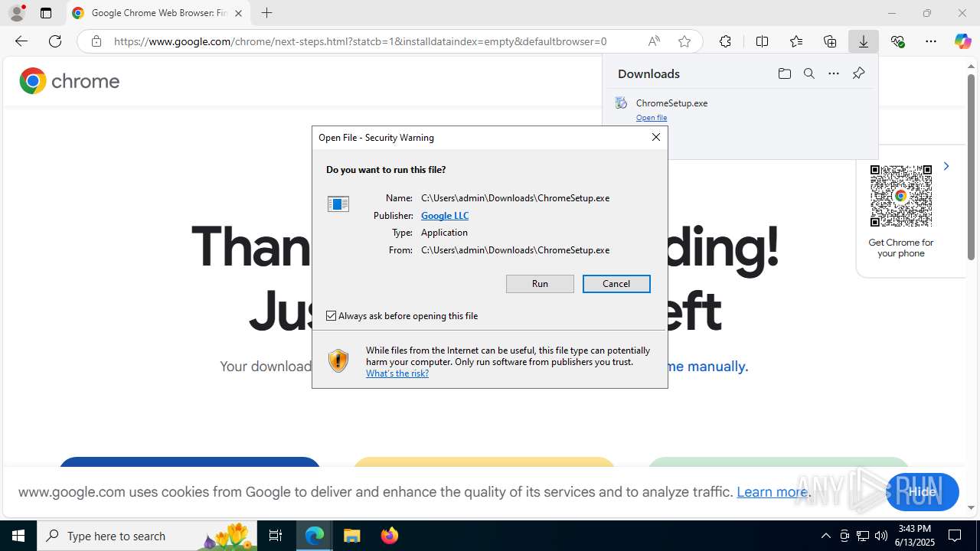Open downloads folder icon
This screenshot has width=980, height=551.
coord(784,73)
